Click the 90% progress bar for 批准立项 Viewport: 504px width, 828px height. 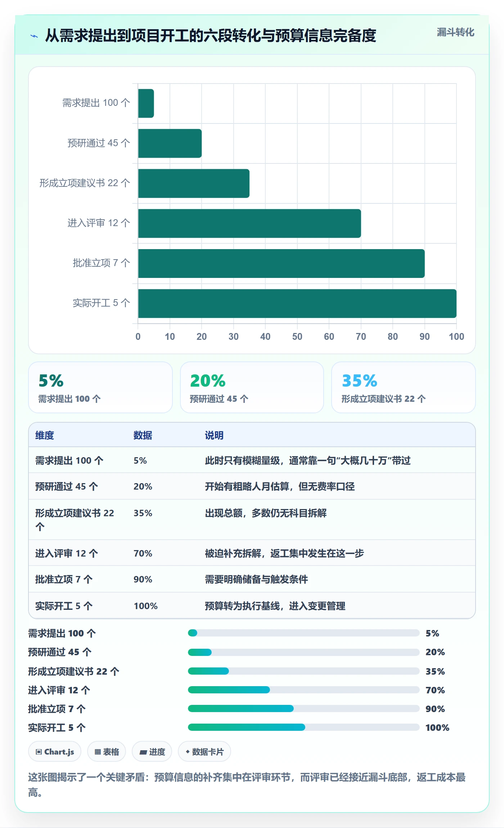coord(303,708)
